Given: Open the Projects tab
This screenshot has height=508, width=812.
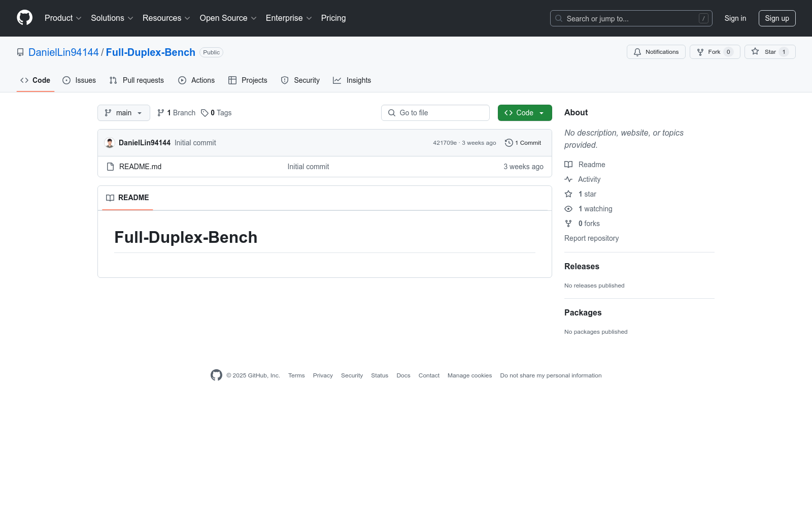Looking at the screenshot, I should coord(248,80).
